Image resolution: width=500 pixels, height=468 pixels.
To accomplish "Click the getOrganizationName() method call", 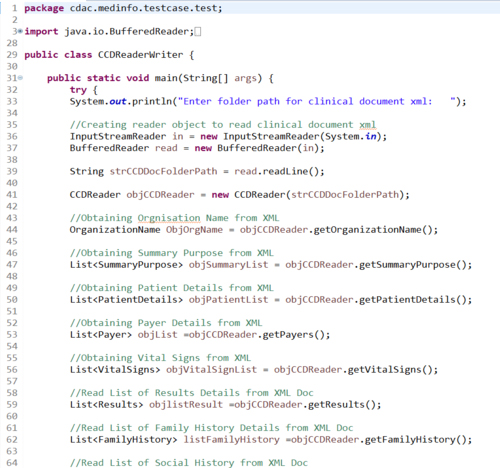I will 373,230.
